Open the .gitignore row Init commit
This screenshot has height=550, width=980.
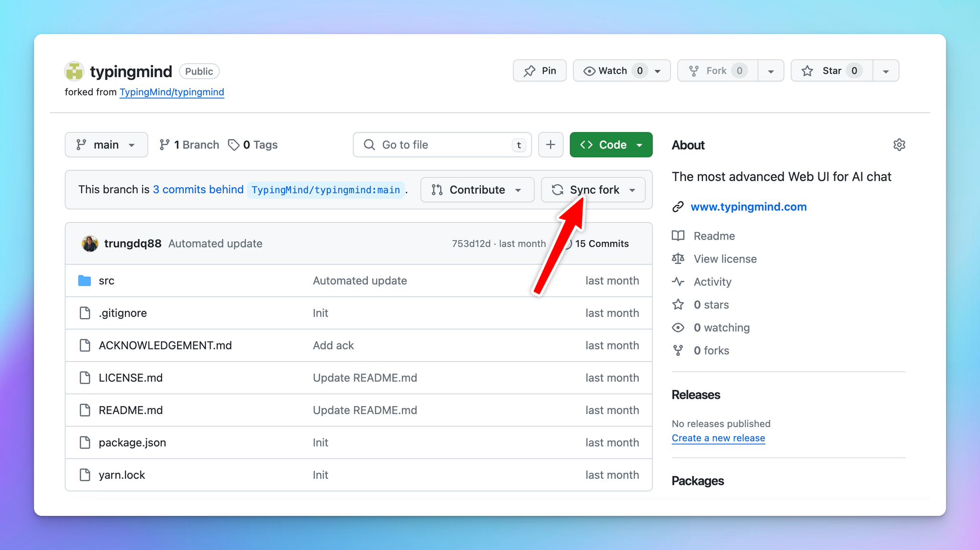[321, 313]
